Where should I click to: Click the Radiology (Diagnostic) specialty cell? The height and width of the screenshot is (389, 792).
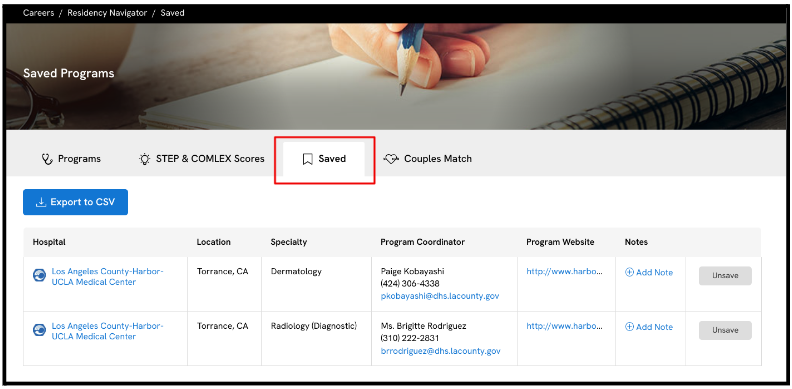pos(314,326)
